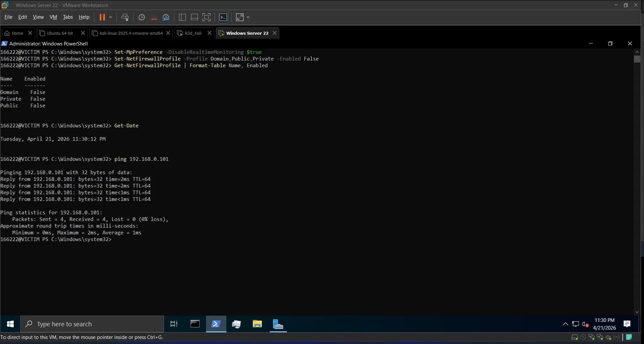Focus the Type here to search box

click(92, 324)
